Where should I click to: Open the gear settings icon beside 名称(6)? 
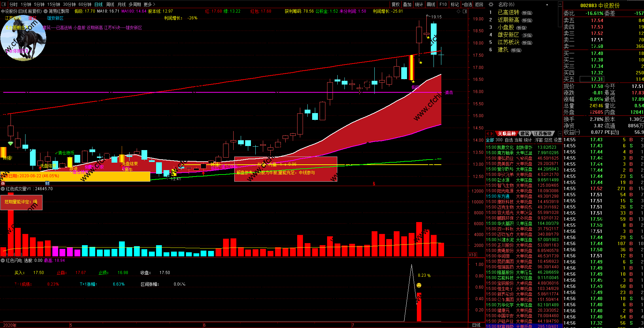[x=491, y=4]
